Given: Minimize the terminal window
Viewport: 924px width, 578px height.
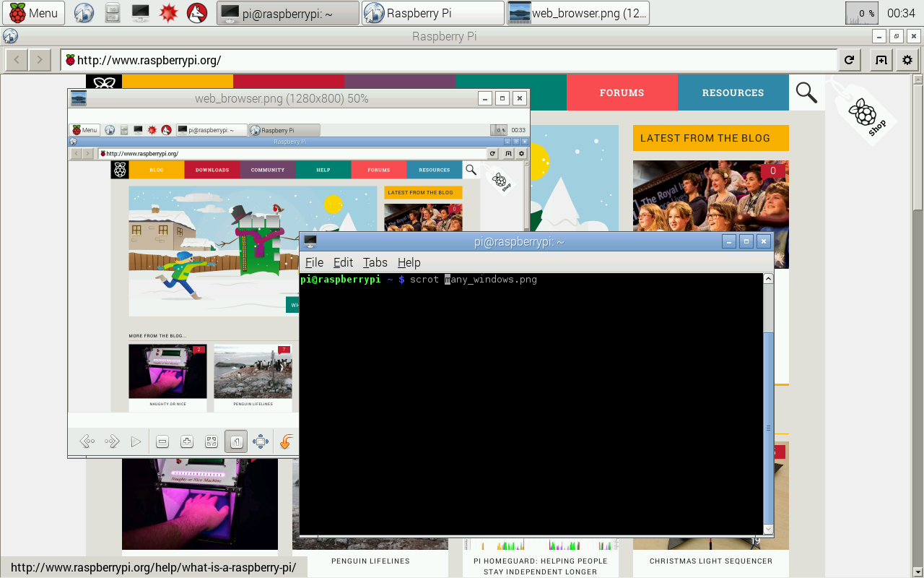Looking at the screenshot, I should point(730,241).
